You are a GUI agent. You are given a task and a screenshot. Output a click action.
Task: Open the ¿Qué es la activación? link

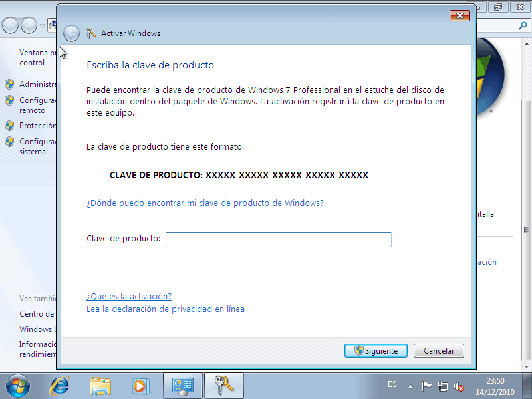pyautogui.click(x=129, y=296)
